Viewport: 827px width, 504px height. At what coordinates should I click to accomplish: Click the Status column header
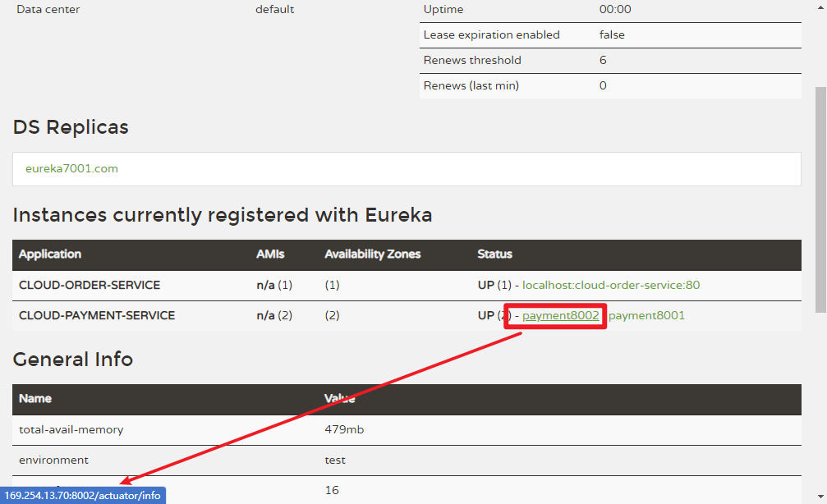pos(494,254)
